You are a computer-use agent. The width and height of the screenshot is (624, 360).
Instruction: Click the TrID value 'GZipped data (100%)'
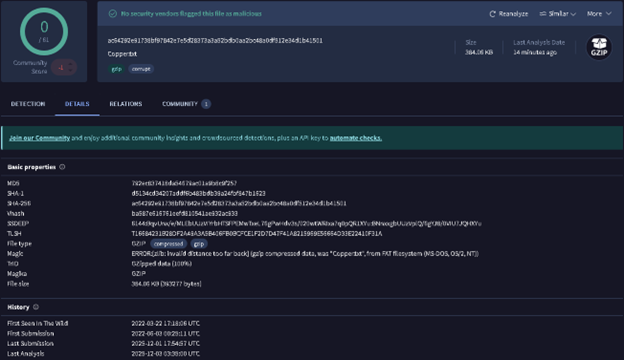pos(162,264)
